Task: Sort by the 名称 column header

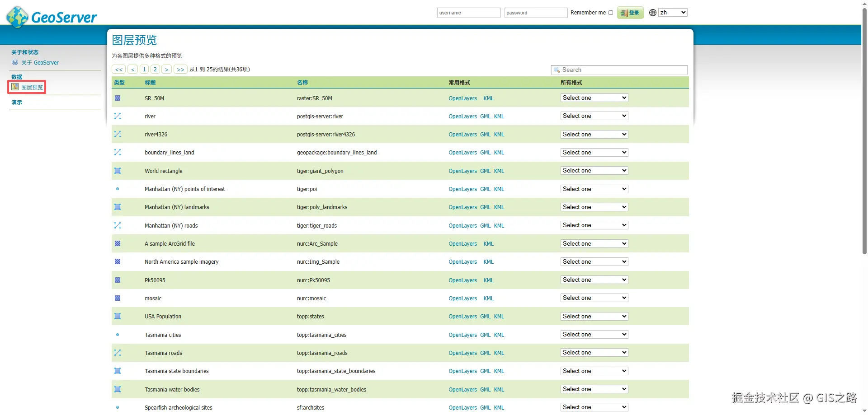Action: [x=302, y=83]
